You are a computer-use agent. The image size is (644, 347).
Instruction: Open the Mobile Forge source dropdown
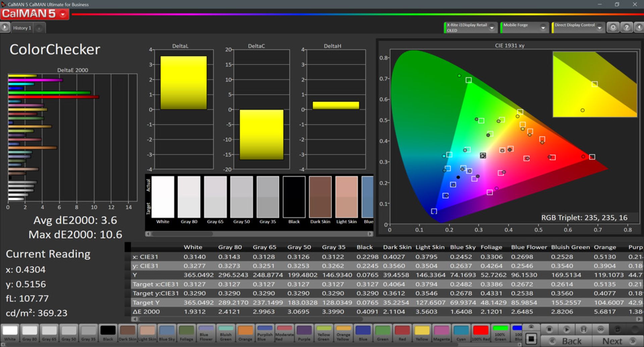543,28
